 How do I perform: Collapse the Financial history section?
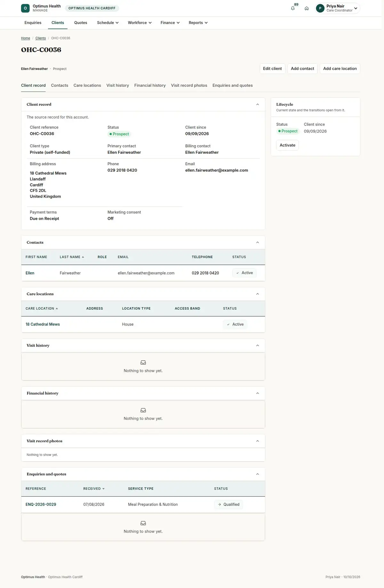258,393
